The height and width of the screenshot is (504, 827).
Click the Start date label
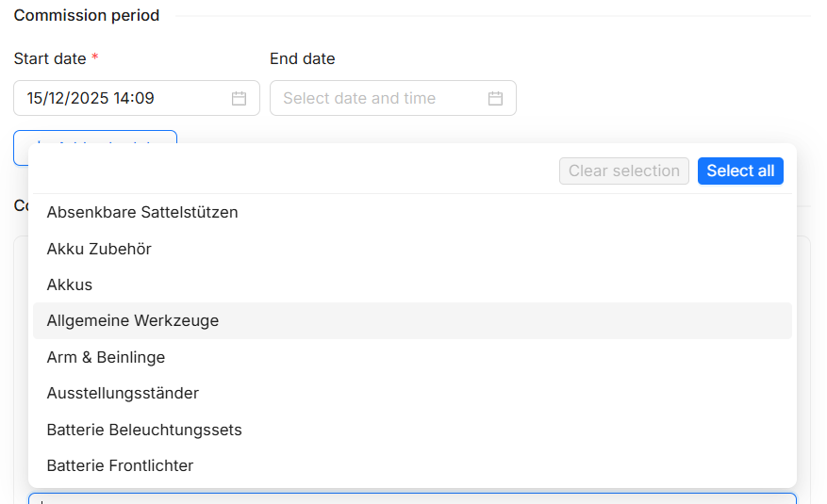(50, 58)
